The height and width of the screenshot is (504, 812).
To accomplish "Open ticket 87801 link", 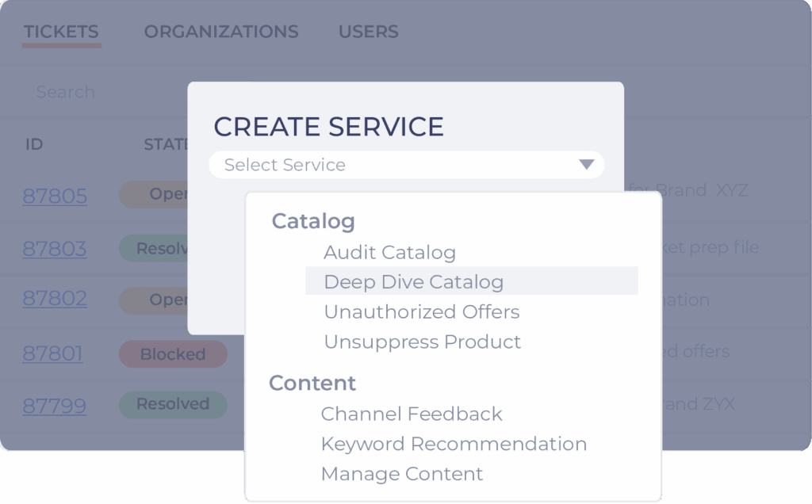I will [x=52, y=353].
